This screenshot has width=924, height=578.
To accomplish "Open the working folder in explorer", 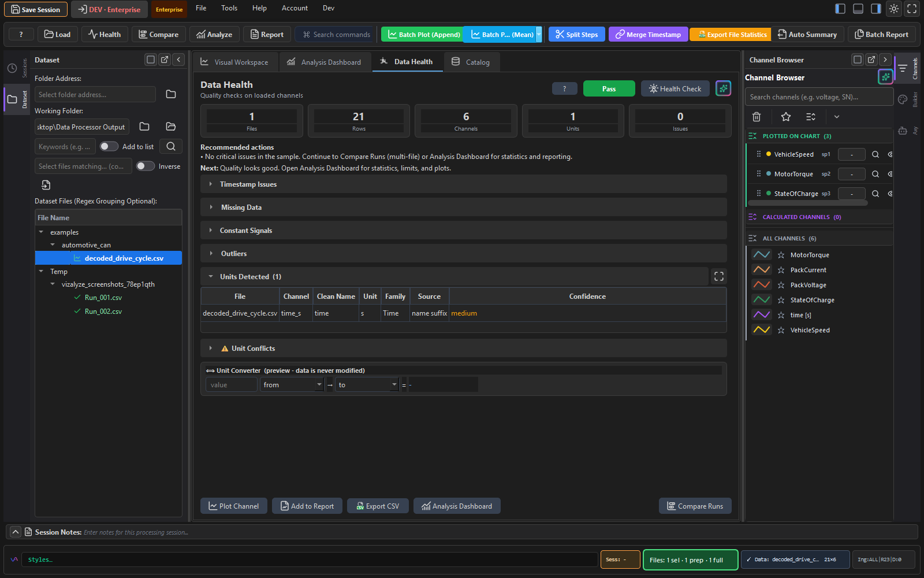I will coord(171,127).
